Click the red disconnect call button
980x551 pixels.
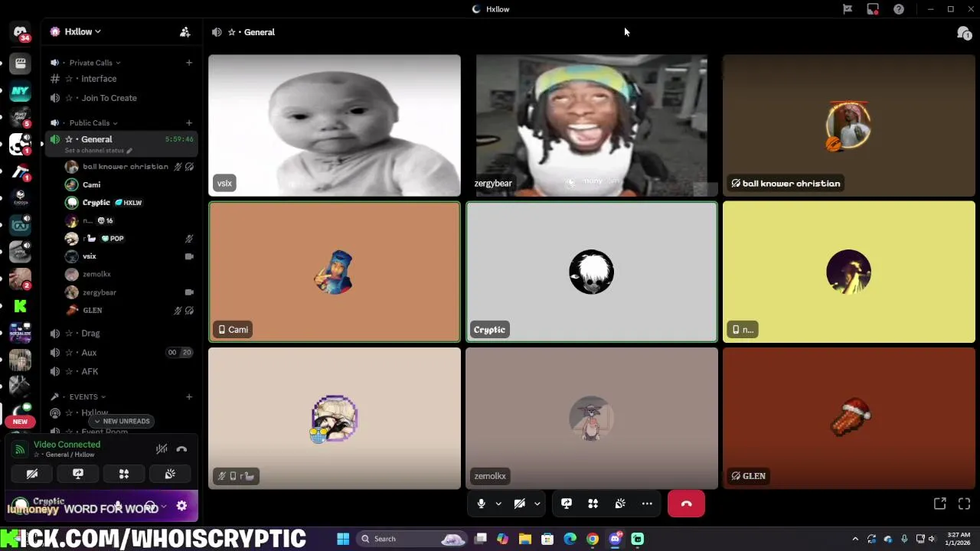click(x=686, y=504)
